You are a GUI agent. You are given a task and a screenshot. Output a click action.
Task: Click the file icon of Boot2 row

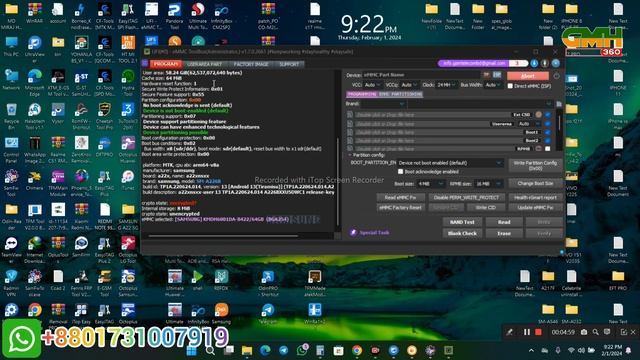pyautogui.click(x=350, y=140)
